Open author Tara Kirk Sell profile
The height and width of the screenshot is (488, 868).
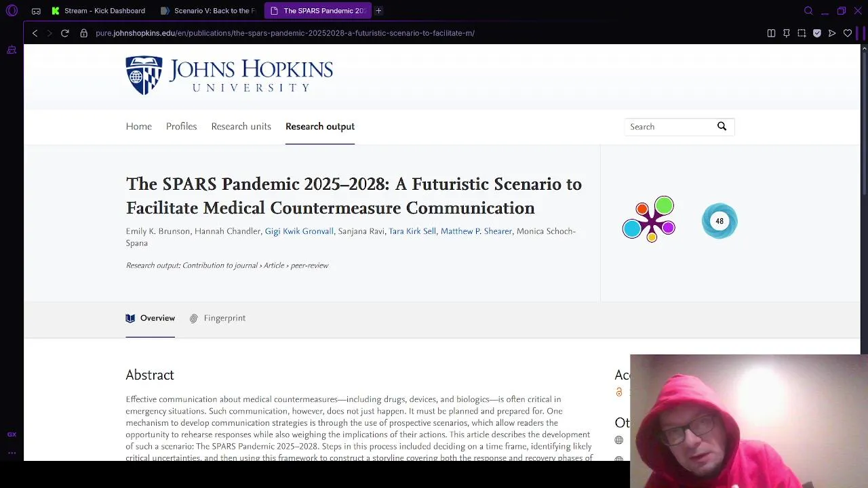[412, 231]
